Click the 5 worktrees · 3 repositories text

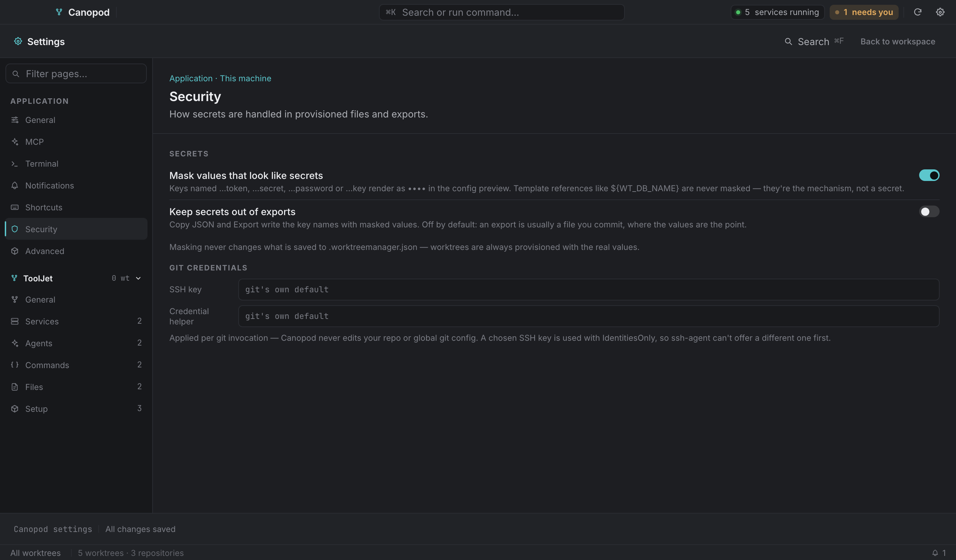(x=131, y=553)
